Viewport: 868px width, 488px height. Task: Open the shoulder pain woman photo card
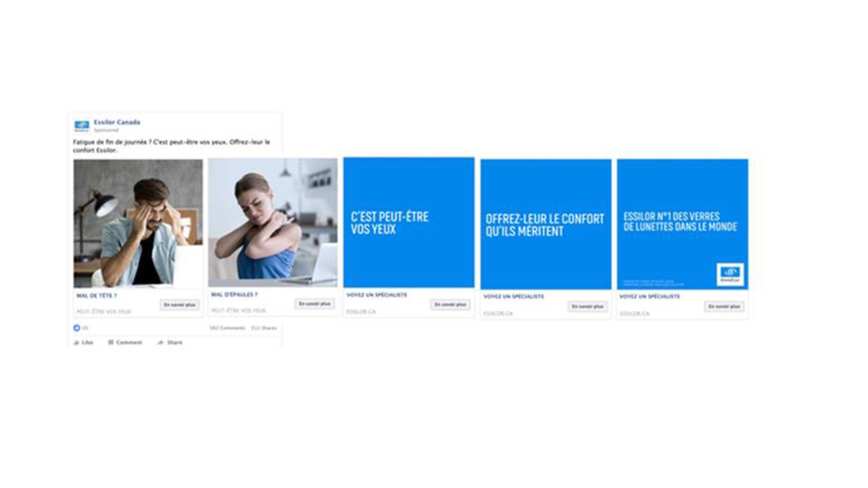click(x=273, y=223)
